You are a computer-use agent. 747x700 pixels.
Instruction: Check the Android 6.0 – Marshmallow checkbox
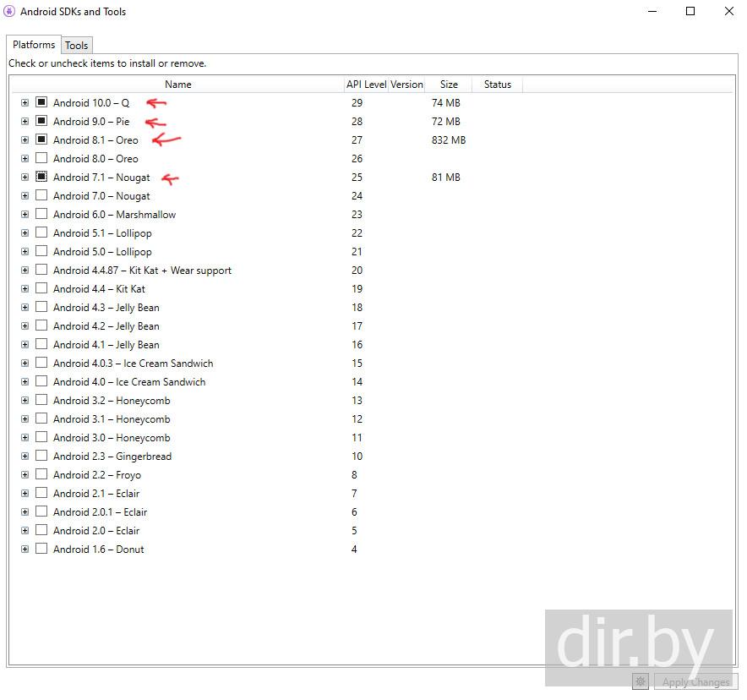click(x=41, y=214)
